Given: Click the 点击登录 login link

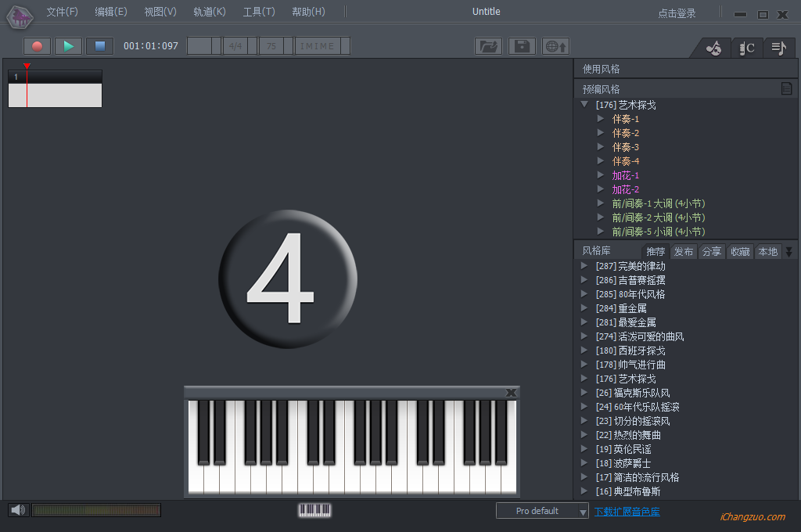Looking at the screenshot, I should pos(677,12).
